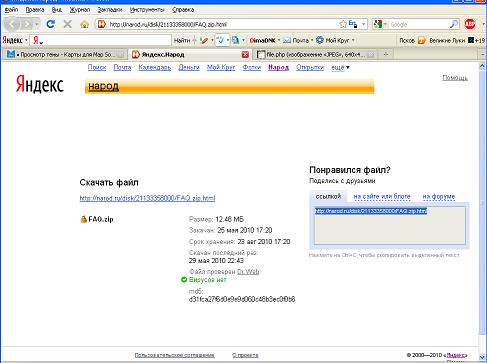This screenshot has height=363, width=487.
Task: Bookmark this page with the star icon
Action: coord(343,24)
